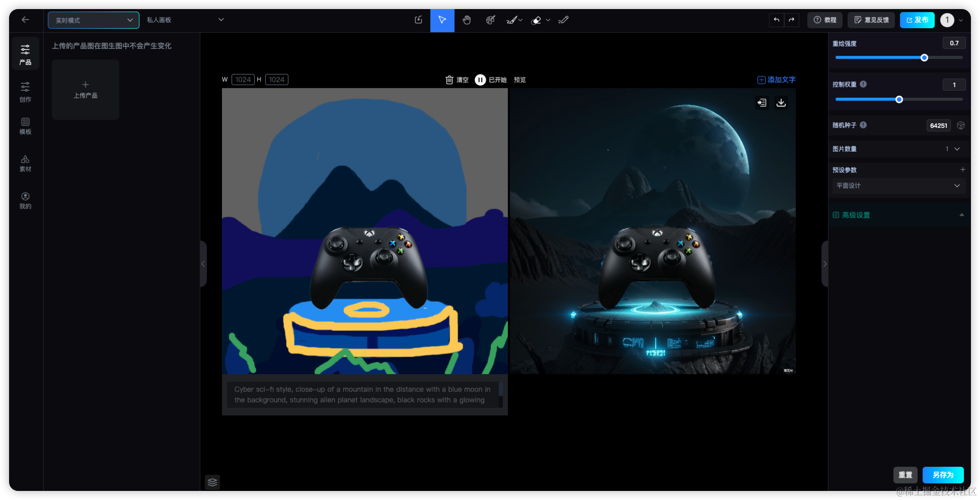Clear the canvas with 清空
980x500 pixels.
[x=457, y=80]
